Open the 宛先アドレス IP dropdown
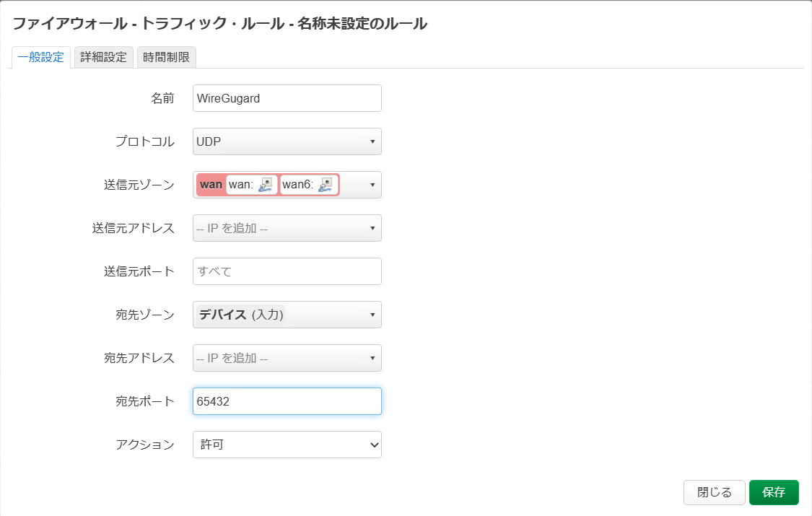The width and height of the screenshot is (812, 516). tap(287, 358)
